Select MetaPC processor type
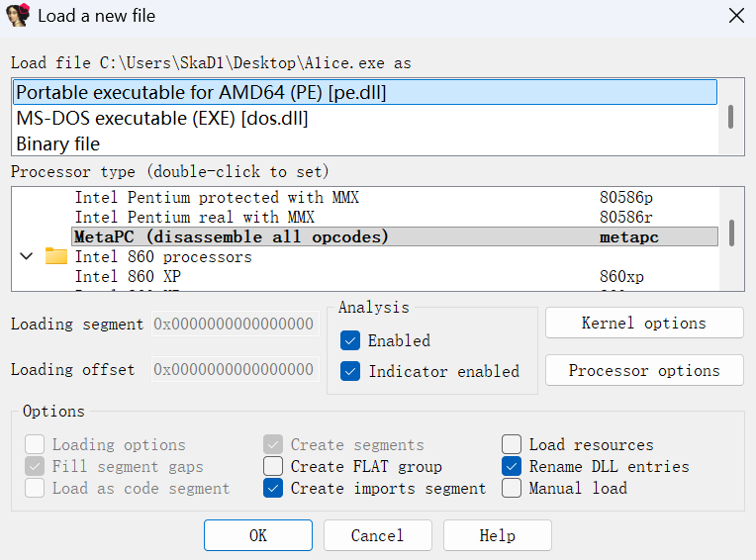756x560 pixels. [x=394, y=237]
